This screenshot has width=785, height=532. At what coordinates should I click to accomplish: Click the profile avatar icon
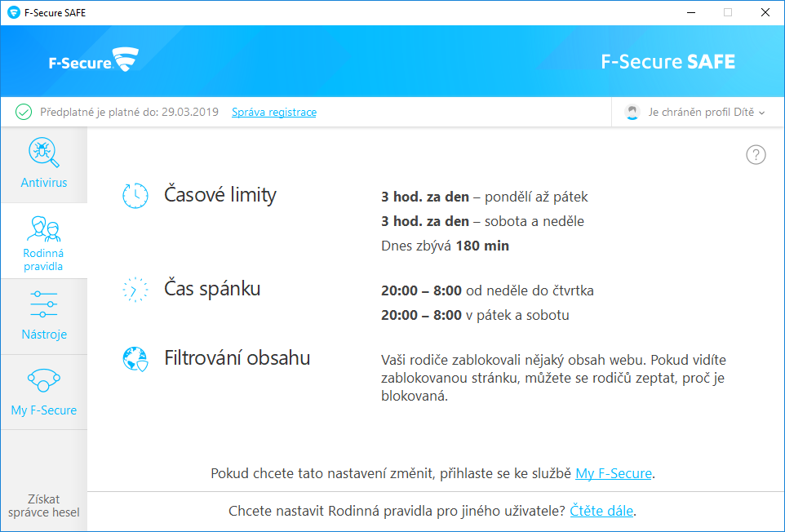click(x=632, y=112)
